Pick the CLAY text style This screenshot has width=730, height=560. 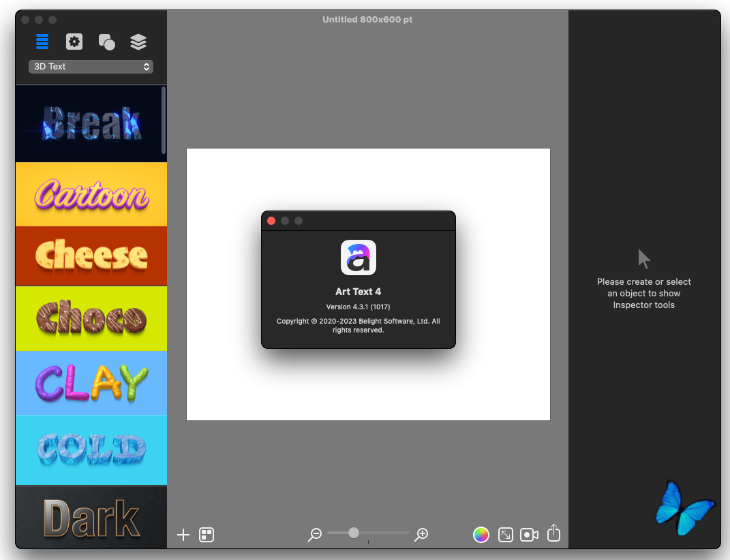point(91,383)
